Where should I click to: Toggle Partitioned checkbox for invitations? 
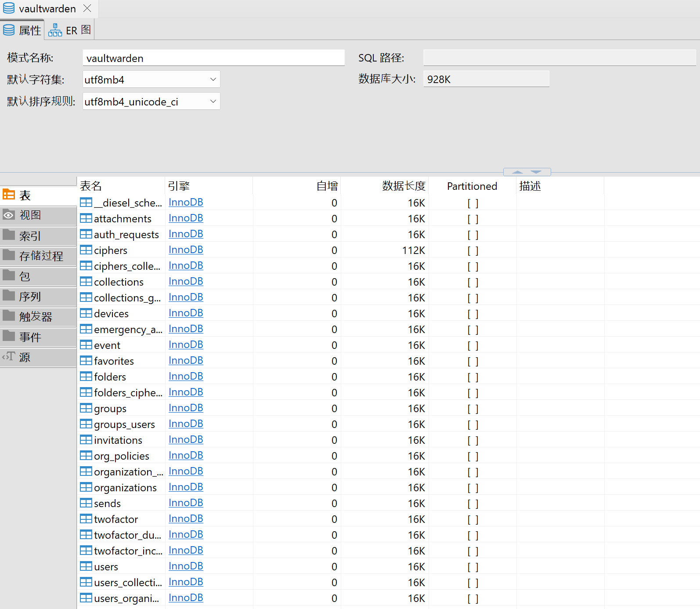[x=473, y=440]
